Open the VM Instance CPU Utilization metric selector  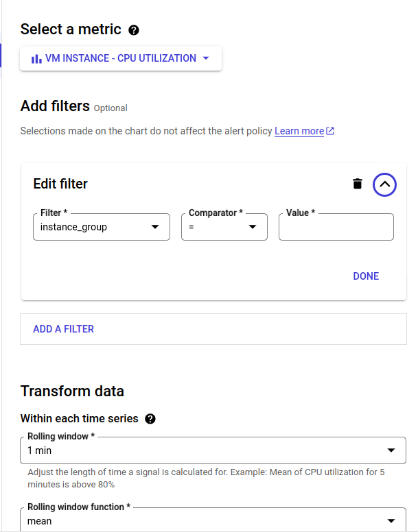click(120, 58)
